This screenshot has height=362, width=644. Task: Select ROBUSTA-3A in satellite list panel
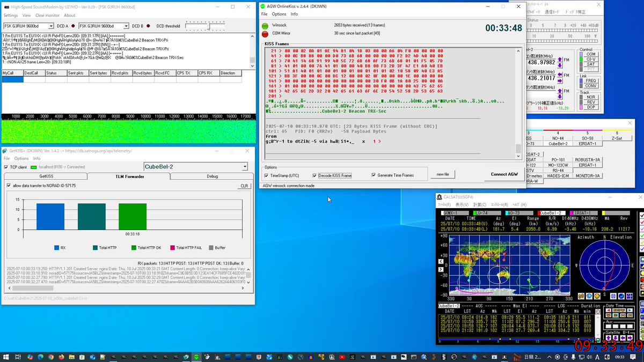[x=588, y=160]
